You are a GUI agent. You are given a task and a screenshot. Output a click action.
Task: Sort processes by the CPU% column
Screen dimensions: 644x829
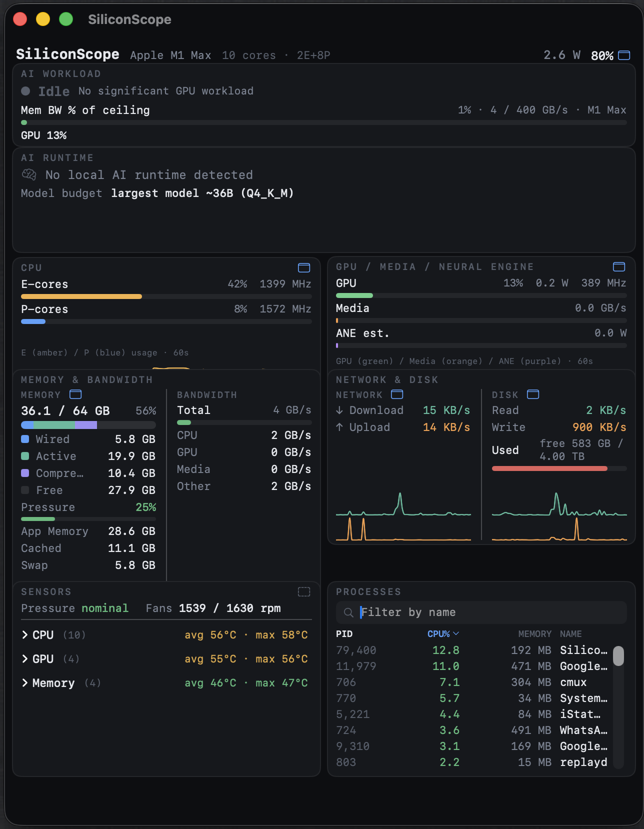tap(443, 634)
